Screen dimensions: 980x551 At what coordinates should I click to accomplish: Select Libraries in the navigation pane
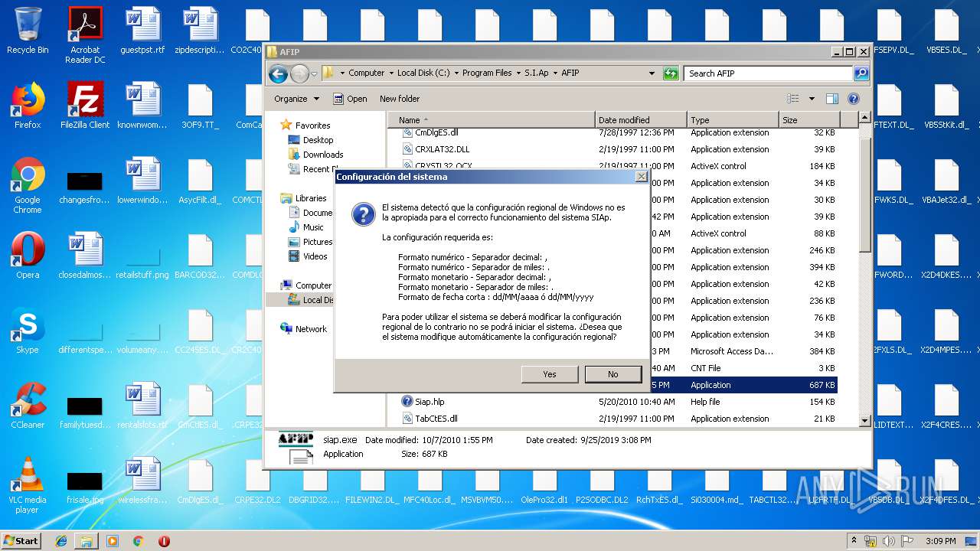[311, 198]
